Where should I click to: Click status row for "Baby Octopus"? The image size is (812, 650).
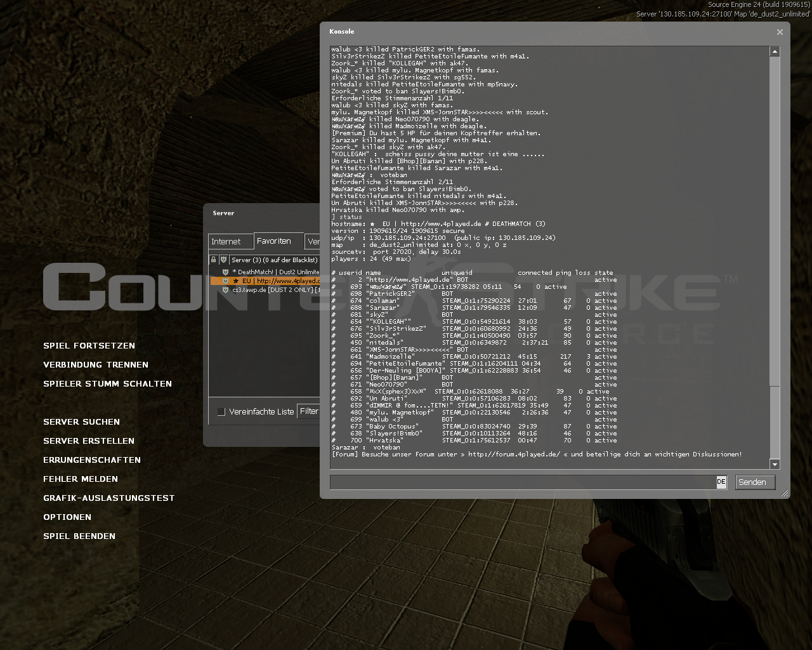tap(474, 427)
